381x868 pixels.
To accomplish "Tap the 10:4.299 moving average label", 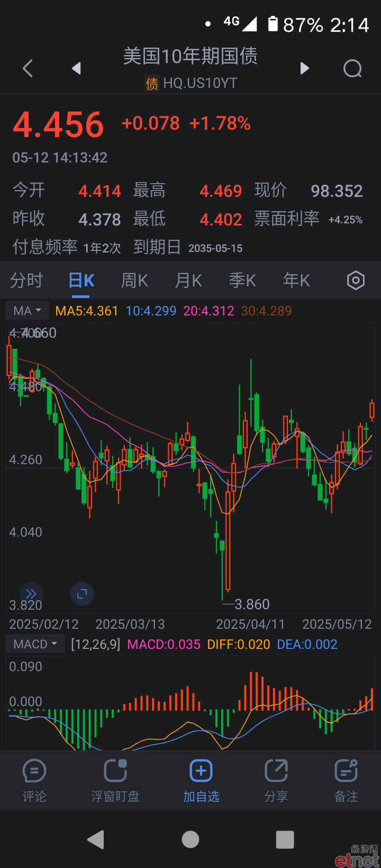I will (151, 311).
